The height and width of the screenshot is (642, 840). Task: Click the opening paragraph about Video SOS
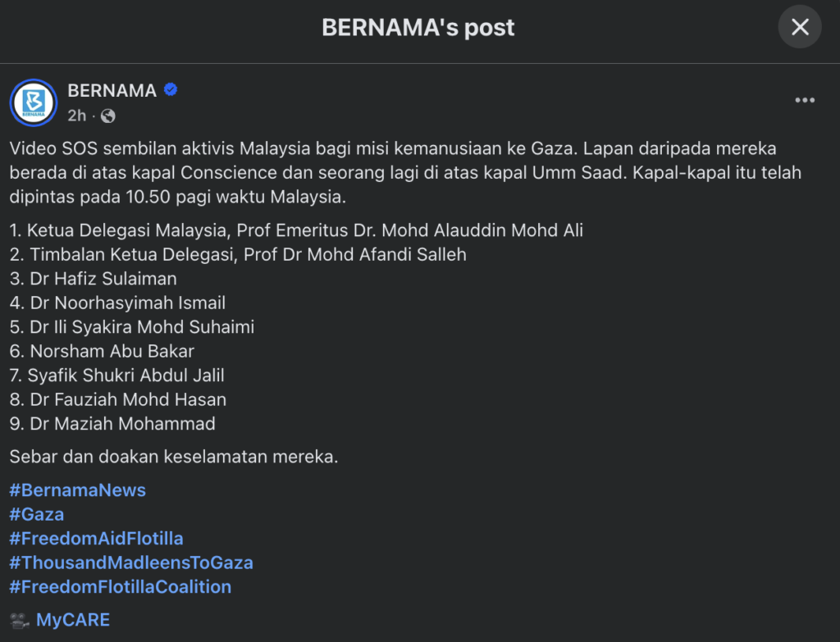click(x=394, y=173)
